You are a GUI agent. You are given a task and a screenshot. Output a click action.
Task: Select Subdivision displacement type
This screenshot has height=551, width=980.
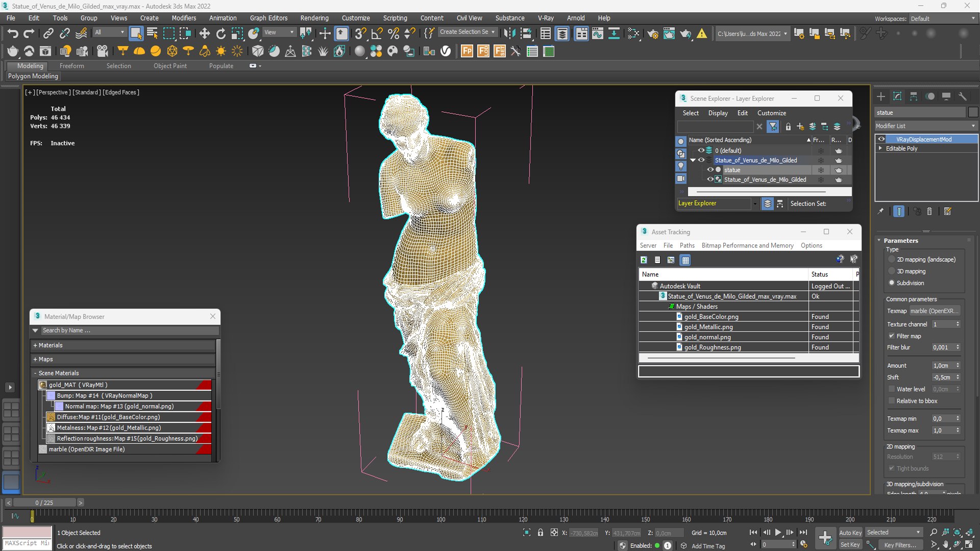click(x=892, y=283)
